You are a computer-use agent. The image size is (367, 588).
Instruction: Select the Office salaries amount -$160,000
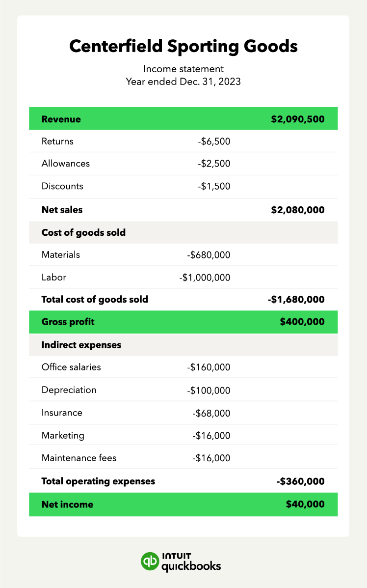tap(209, 367)
